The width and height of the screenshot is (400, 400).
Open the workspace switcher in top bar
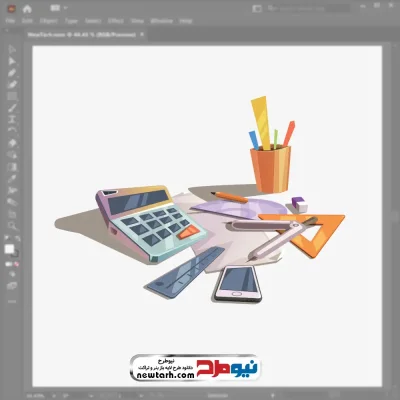click(x=257, y=9)
